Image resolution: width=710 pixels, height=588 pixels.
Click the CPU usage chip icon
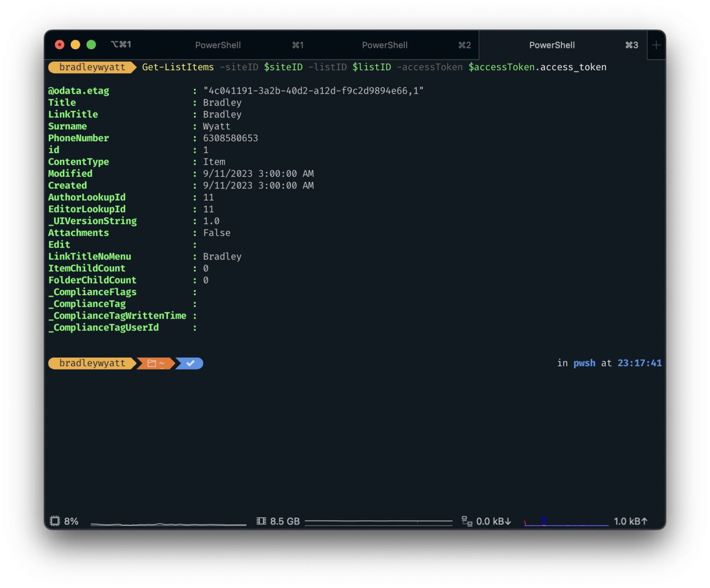[55, 521]
